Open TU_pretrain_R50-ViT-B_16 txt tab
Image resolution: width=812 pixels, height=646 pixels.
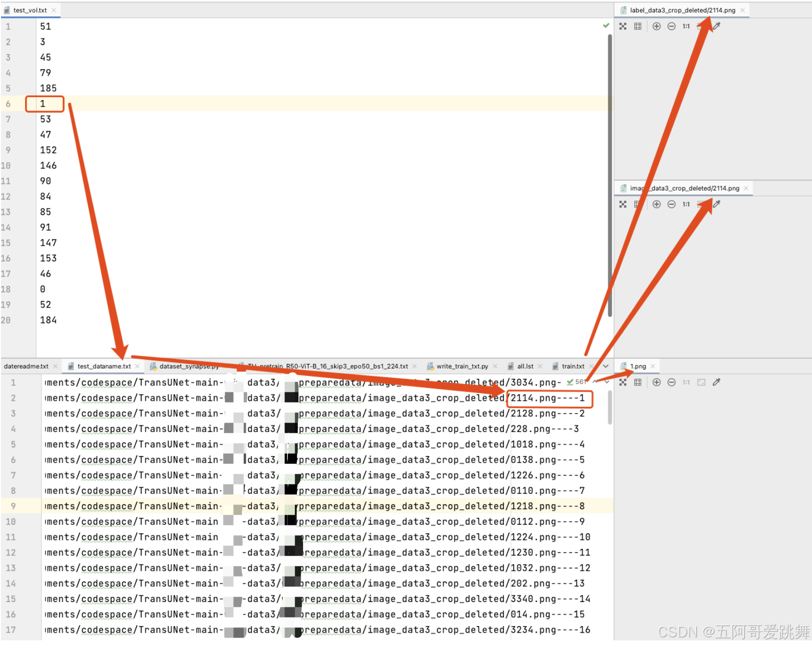coord(328,367)
